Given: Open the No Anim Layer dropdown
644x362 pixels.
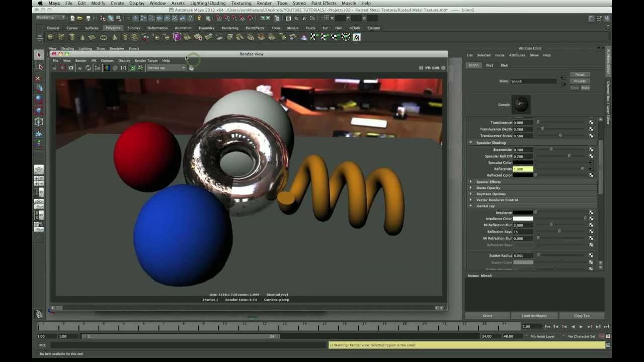Looking at the screenshot, I should coord(543,336).
